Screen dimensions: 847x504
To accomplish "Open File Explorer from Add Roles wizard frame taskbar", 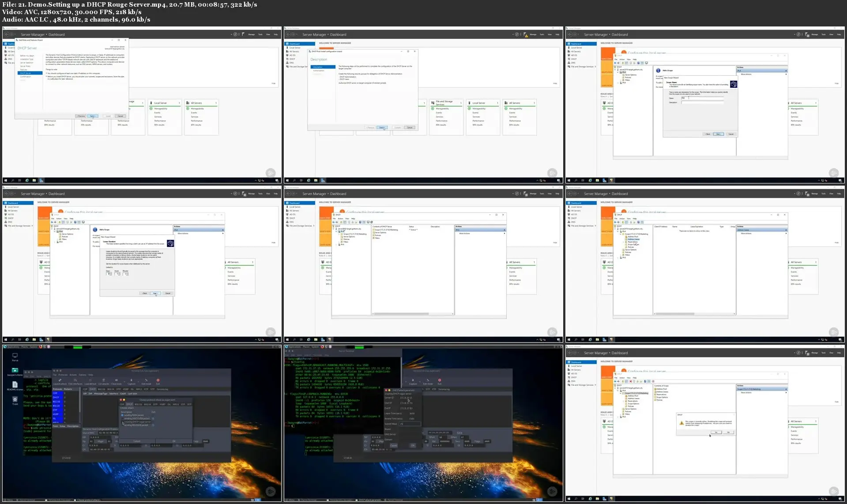I will (34, 180).
